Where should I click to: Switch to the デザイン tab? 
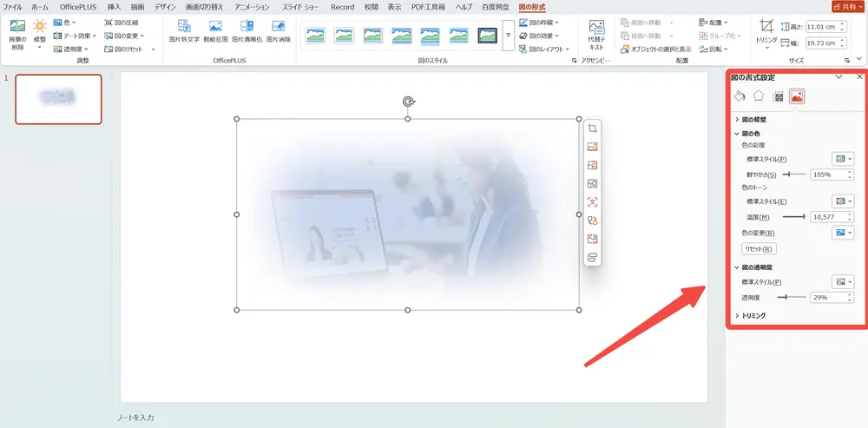165,7
